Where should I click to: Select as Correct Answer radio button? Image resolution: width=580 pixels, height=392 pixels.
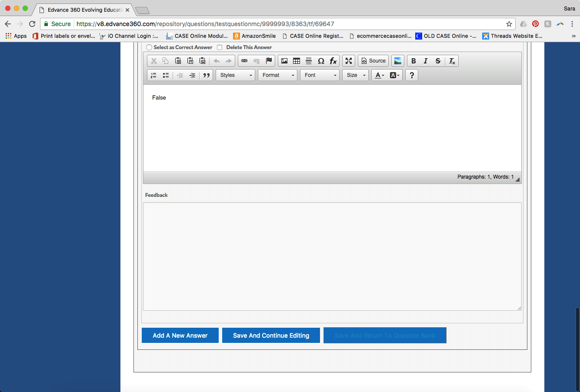(x=149, y=47)
